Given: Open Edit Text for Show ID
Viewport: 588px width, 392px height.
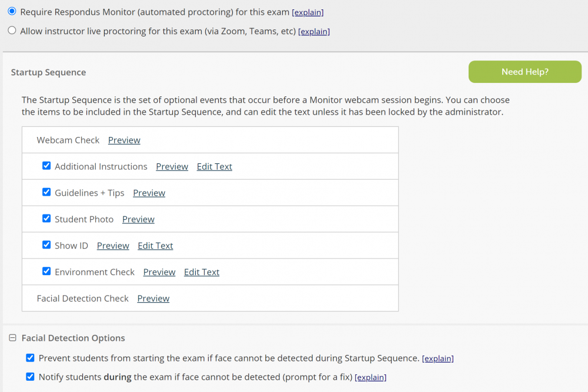Looking at the screenshot, I should pos(155,246).
